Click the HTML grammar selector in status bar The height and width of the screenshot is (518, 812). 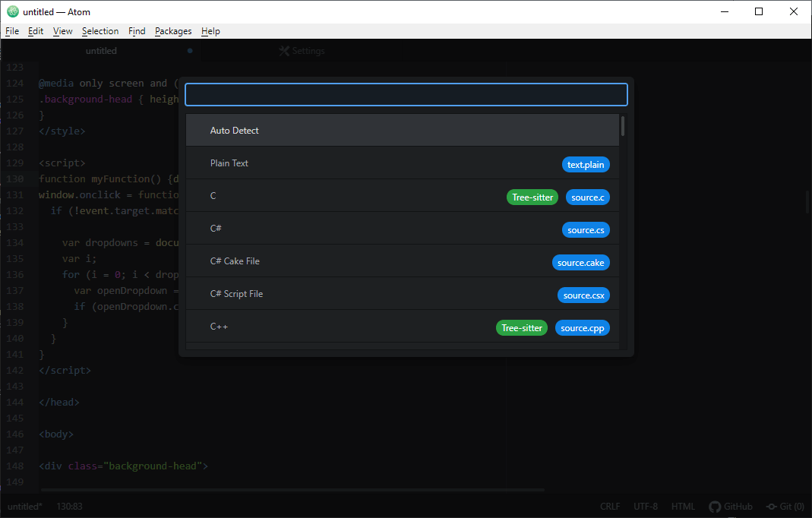683,507
